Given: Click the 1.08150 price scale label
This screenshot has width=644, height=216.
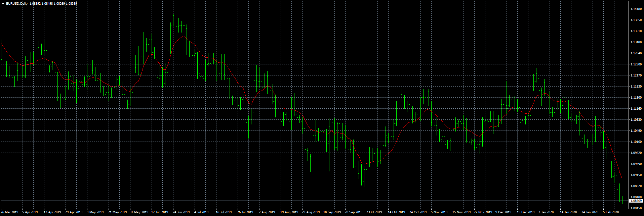Looking at the screenshot, I should coord(636,208).
